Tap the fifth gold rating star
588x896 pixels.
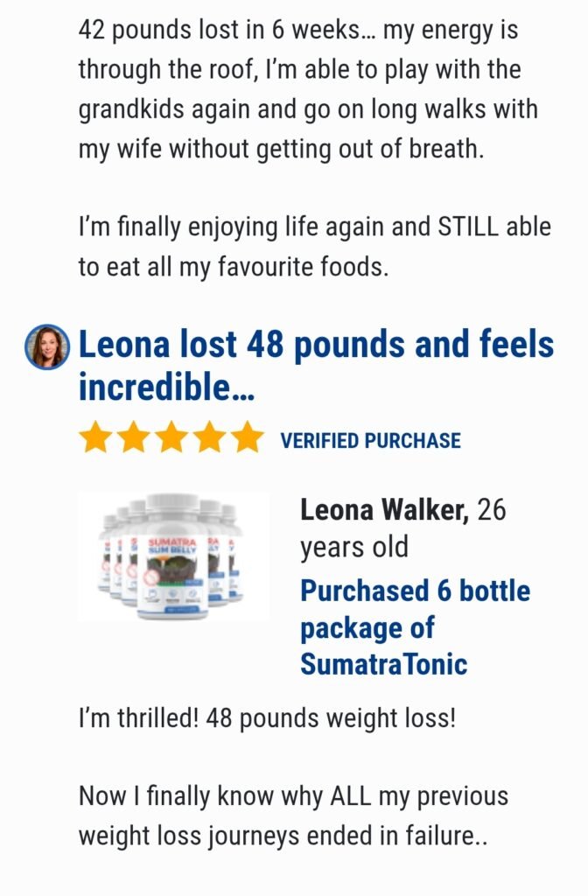pos(248,437)
